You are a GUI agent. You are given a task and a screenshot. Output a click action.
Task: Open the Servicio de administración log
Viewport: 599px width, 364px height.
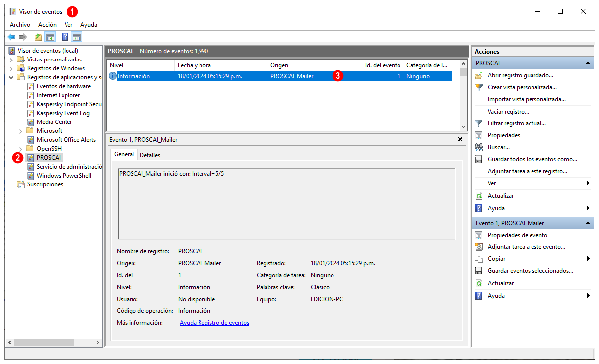click(69, 167)
